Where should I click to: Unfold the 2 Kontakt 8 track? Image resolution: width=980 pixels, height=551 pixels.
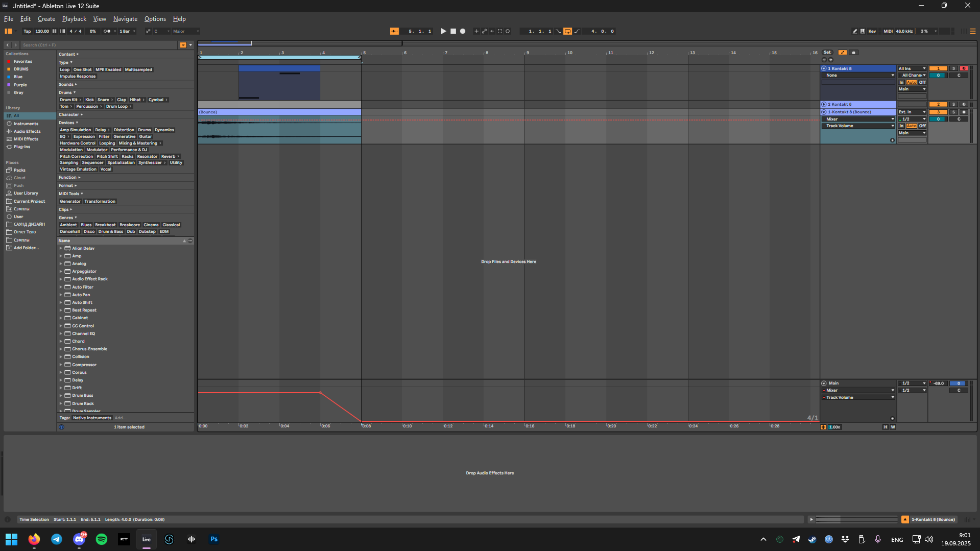click(x=824, y=104)
